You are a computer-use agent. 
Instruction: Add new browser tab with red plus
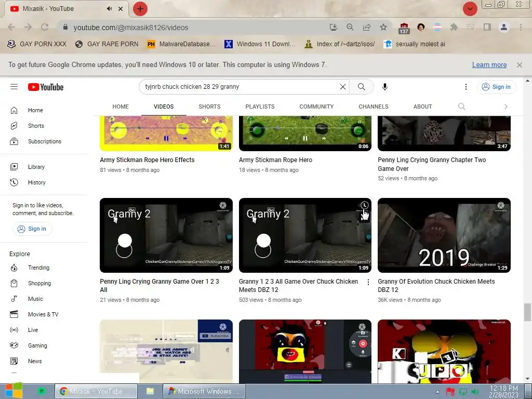click(x=140, y=9)
